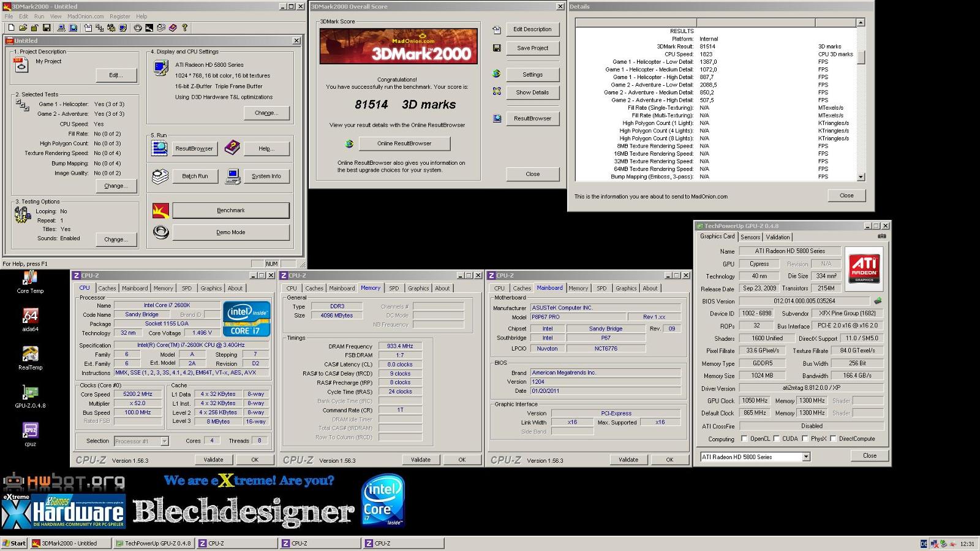
Task: Click the monitor icon in Display and CPU Settings
Action: (x=160, y=67)
